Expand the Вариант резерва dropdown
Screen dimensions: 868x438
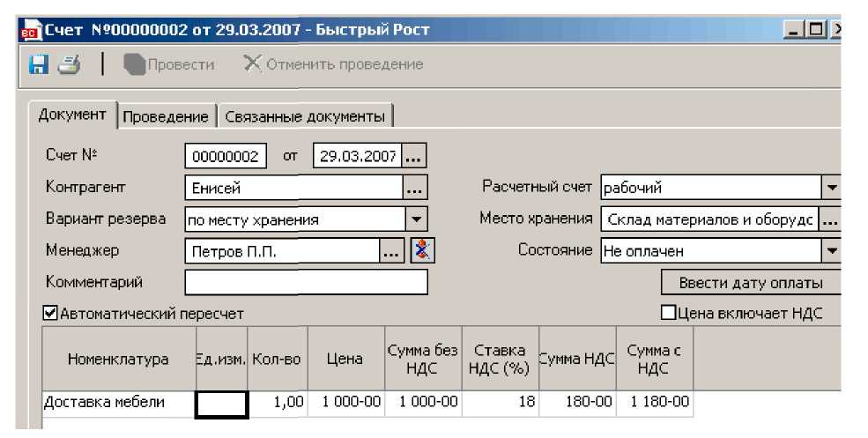[416, 219]
